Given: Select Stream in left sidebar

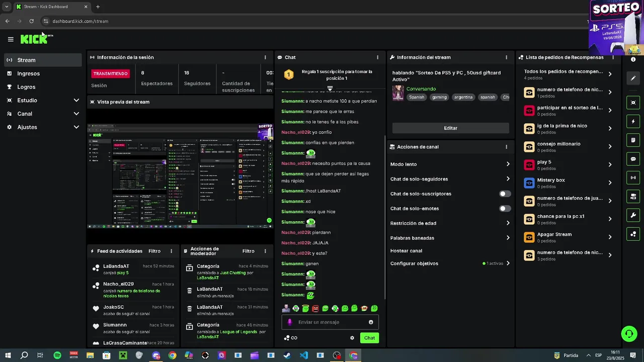Looking at the screenshot, I should 43,60.
